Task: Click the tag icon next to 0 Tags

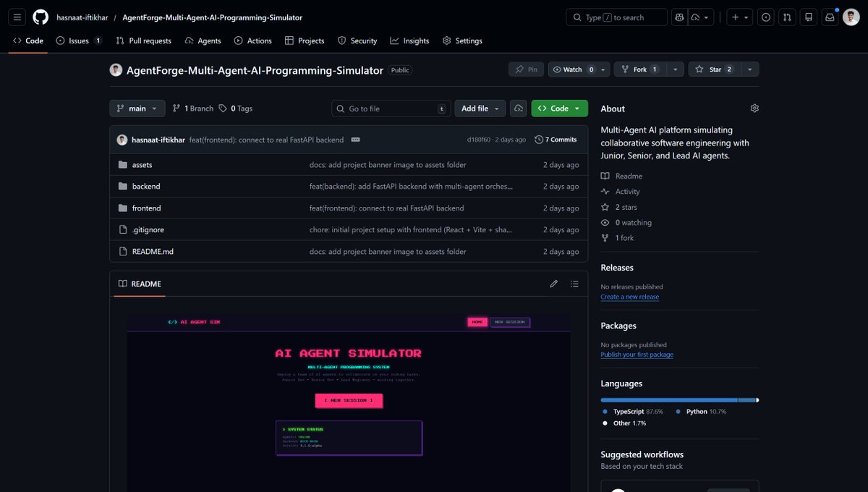Action: click(x=223, y=109)
